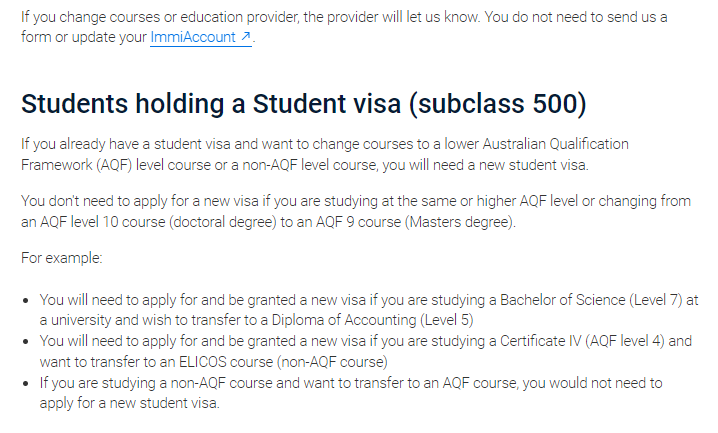Screen dimensions: 718x433
Task: Click the text 'For example:'
Action: click(x=62, y=258)
